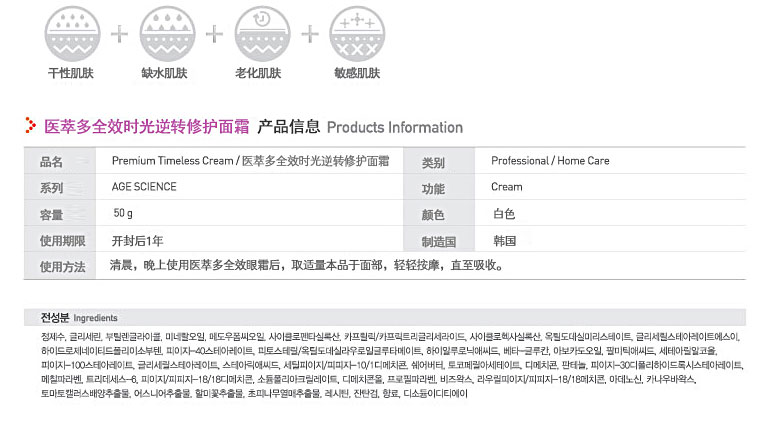The width and height of the screenshot is (774, 446).
Task: Click the 使用方法 usage instructions label
Action: click(x=62, y=267)
